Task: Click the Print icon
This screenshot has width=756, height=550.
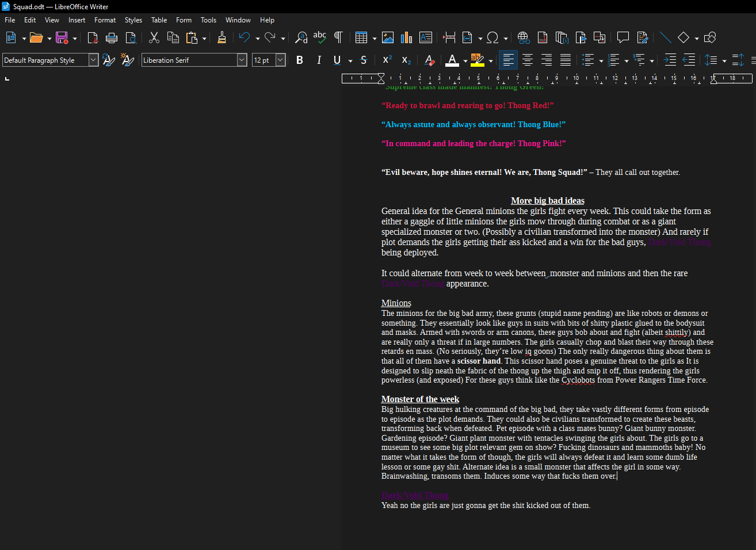Action: click(112, 38)
